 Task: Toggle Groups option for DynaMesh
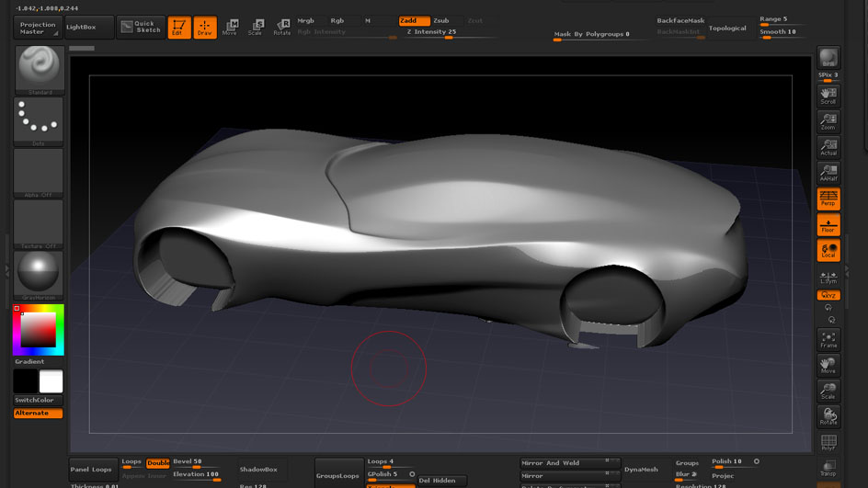point(687,463)
